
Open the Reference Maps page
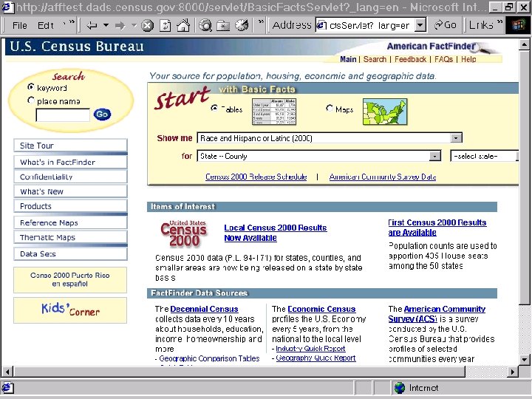click(x=71, y=222)
